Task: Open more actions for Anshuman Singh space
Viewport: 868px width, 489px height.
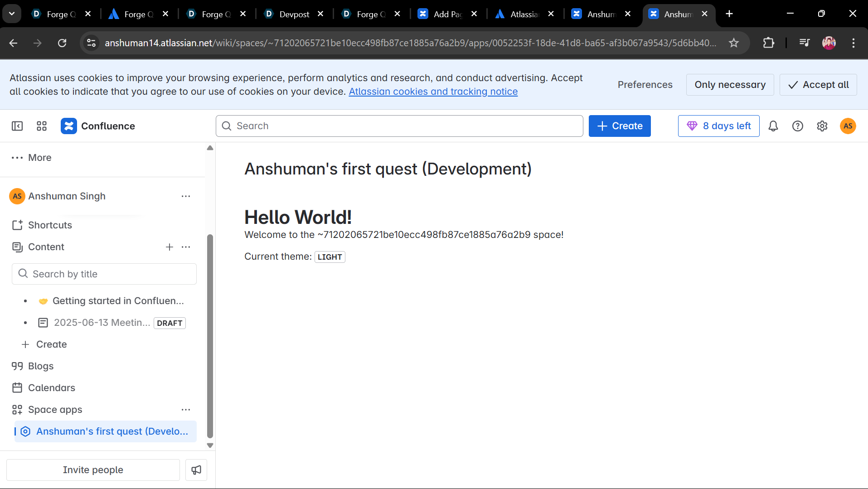Action: tap(186, 196)
